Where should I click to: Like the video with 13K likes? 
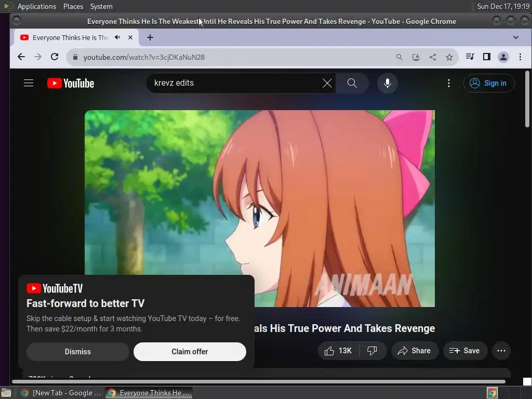[338, 351]
